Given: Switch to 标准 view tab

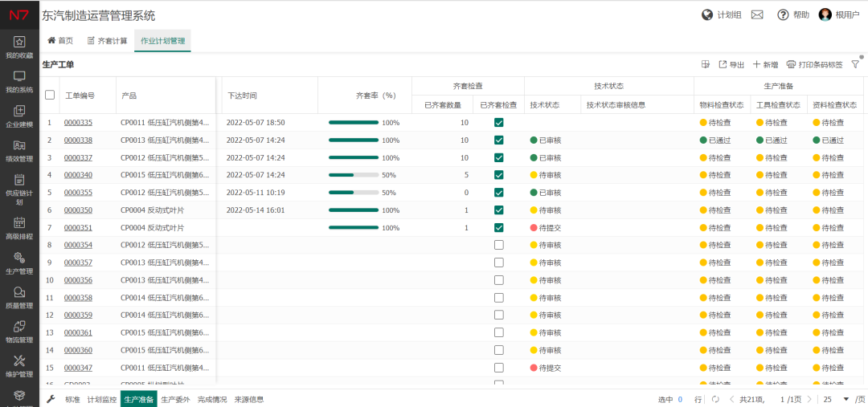Looking at the screenshot, I should click(72, 399).
